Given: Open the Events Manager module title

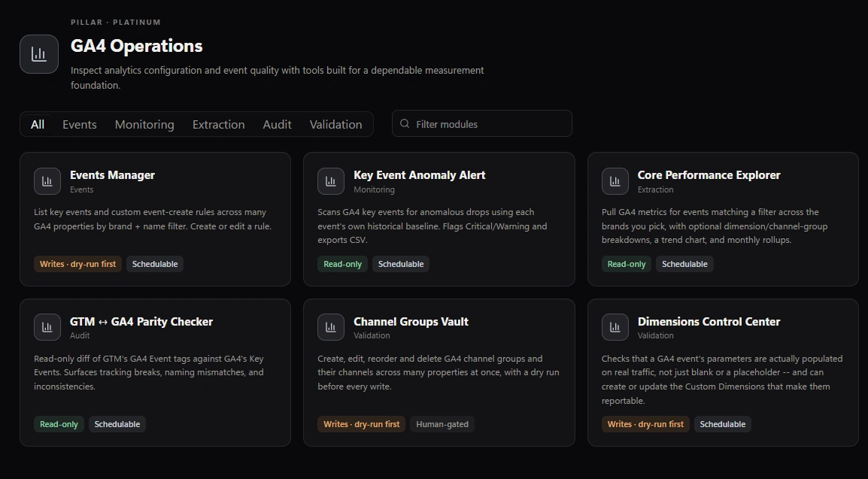Looking at the screenshot, I should click(x=112, y=175).
